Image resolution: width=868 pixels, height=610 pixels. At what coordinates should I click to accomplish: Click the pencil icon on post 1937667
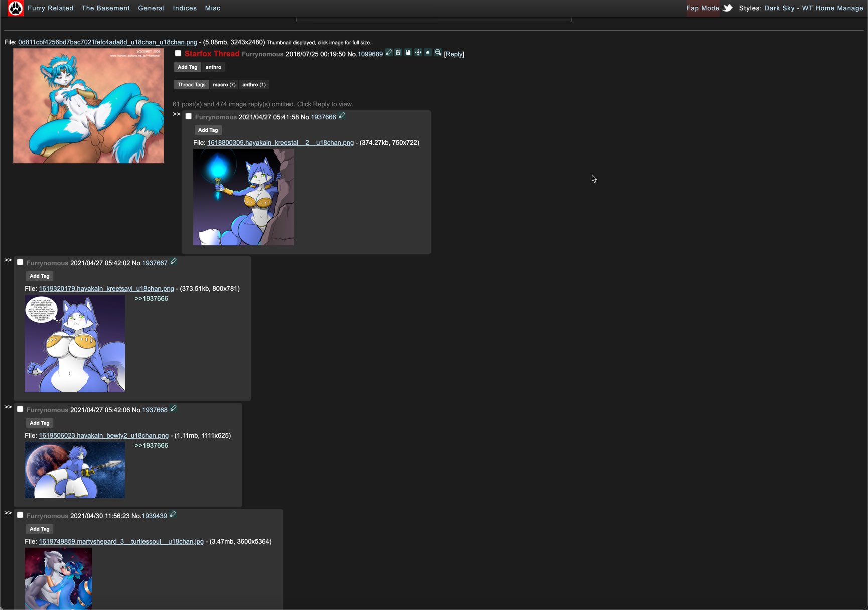173,262
